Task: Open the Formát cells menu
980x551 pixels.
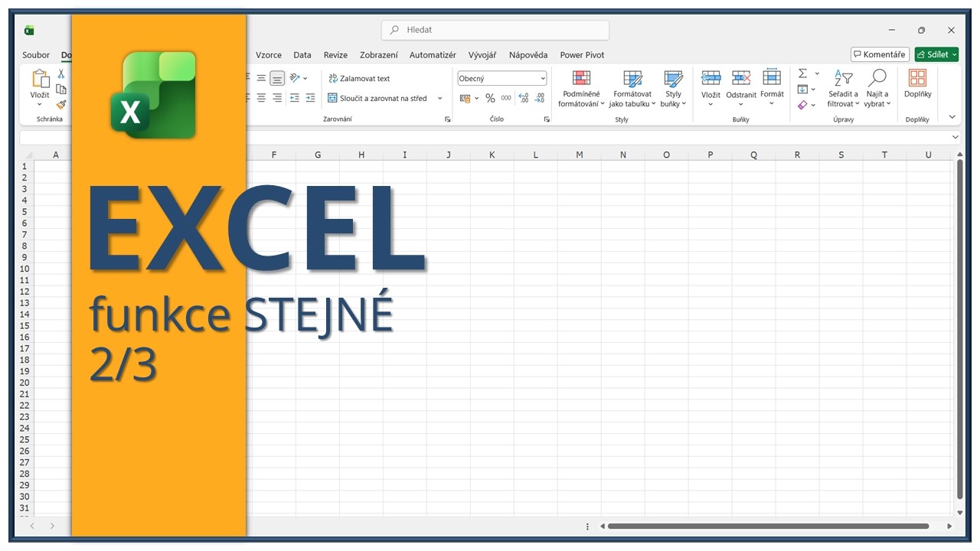Action: point(772,89)
